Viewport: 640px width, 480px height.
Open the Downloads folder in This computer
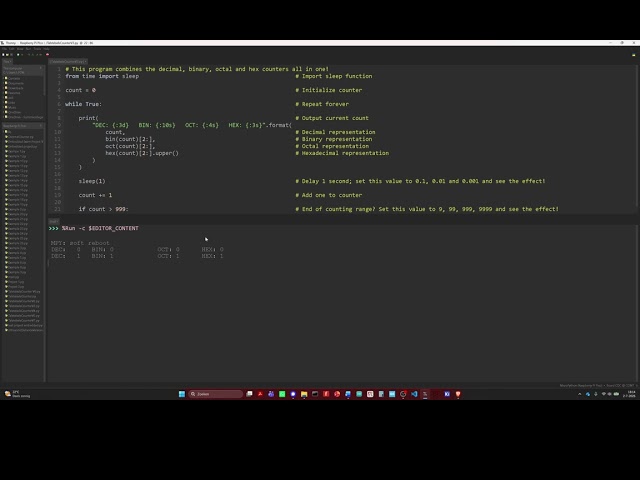[15, 88]
